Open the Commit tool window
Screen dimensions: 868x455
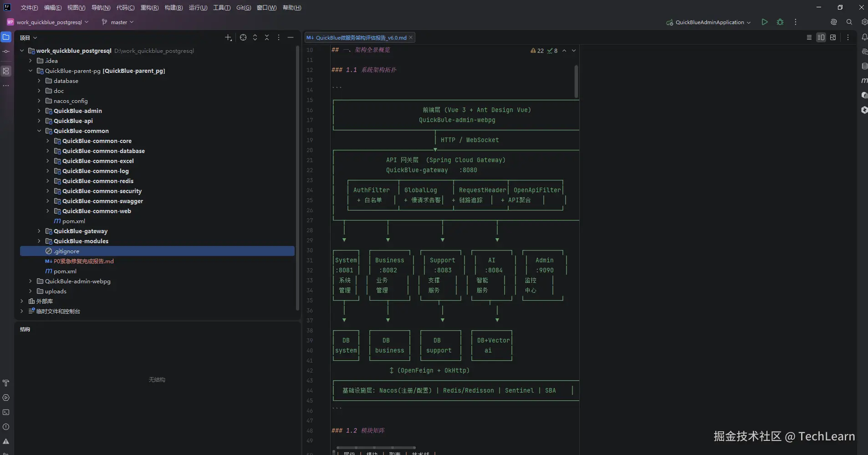point(6,51)
